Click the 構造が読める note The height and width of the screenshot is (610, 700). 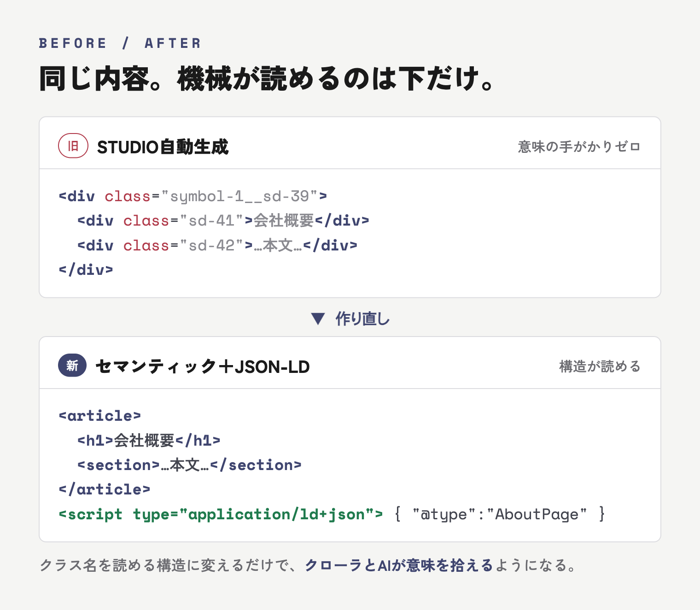click(x=600, y=366)
